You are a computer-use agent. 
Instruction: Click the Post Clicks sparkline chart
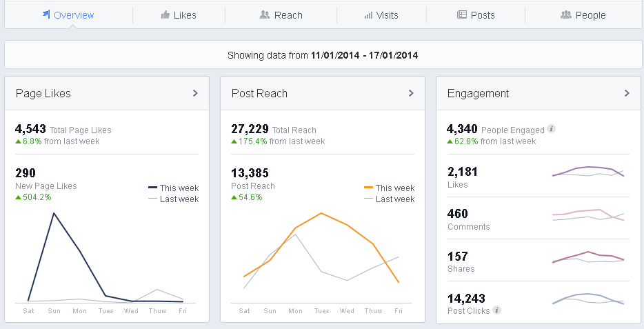click(x=588, y=299)
